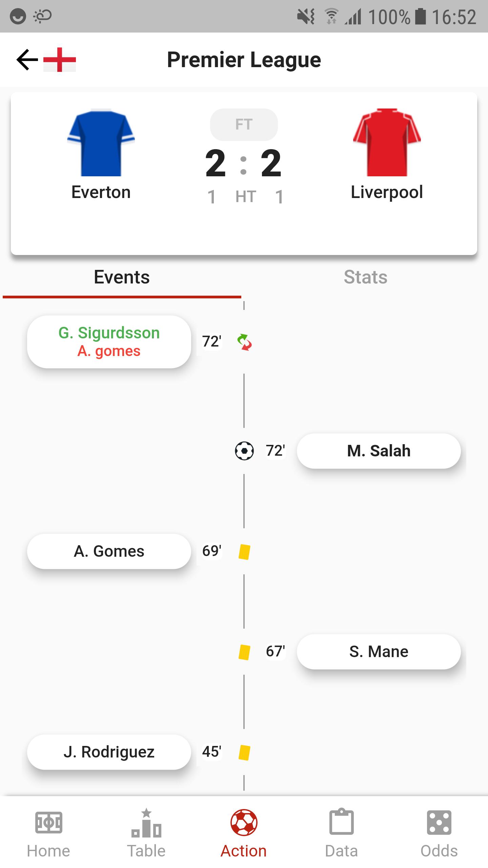Tap the Liverpool red jersey icon
Screen dimensions: 488x868
387,142
